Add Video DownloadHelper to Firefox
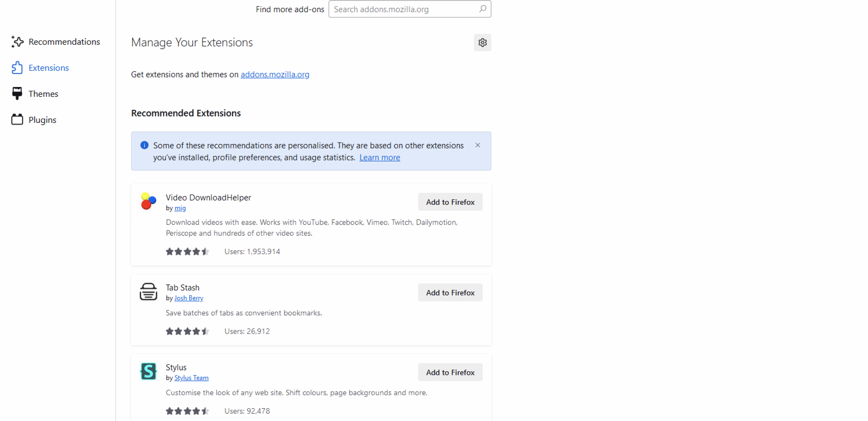 (450, 202)
